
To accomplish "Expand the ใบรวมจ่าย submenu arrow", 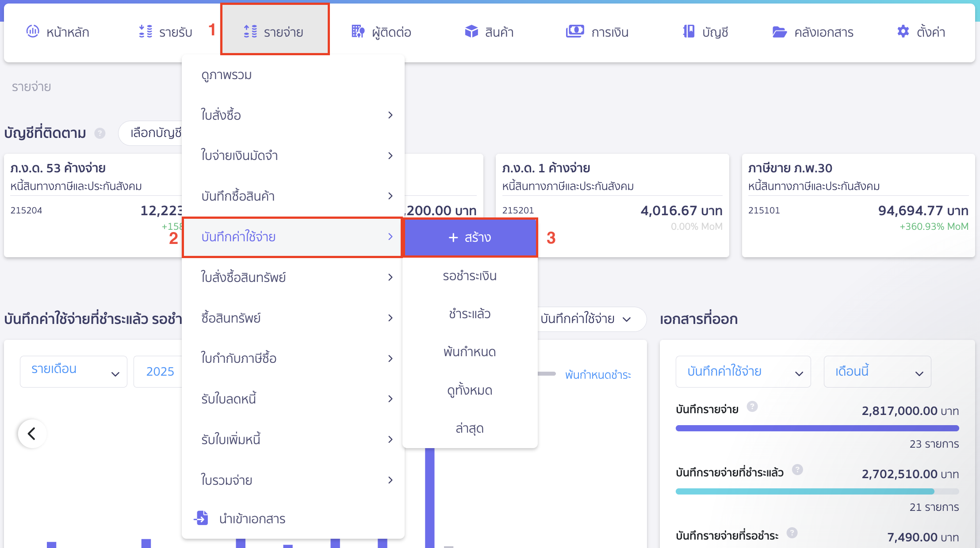I will tap(390, 480).
